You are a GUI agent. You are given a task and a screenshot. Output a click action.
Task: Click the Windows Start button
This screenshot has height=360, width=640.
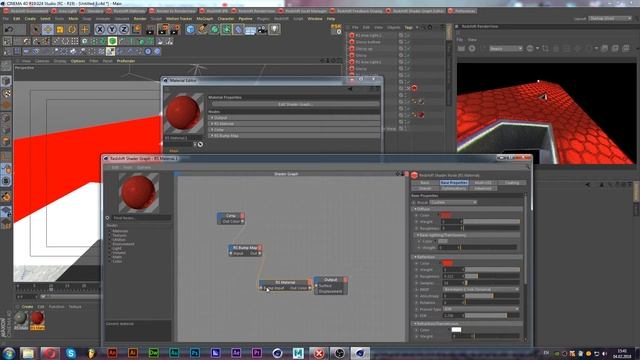click(x=9, y=353)
